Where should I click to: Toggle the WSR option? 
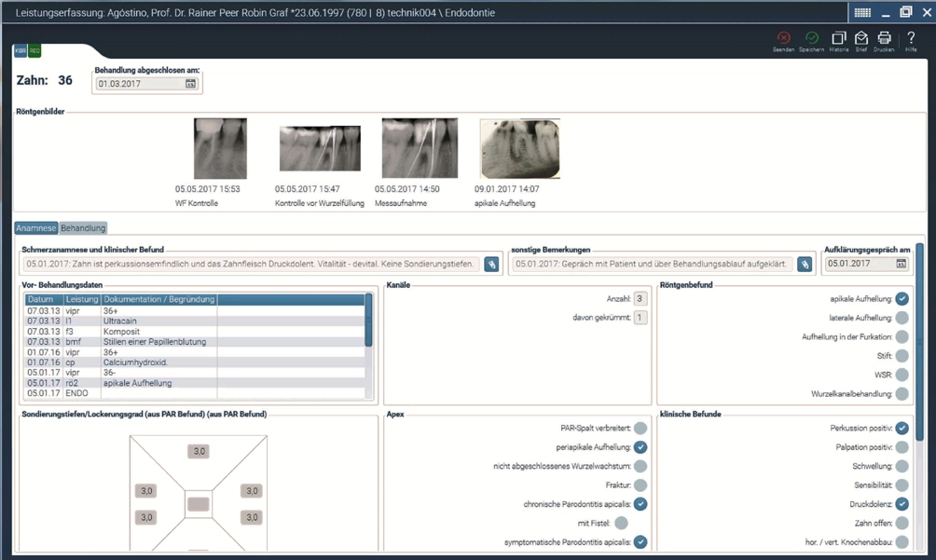(902, 375)
